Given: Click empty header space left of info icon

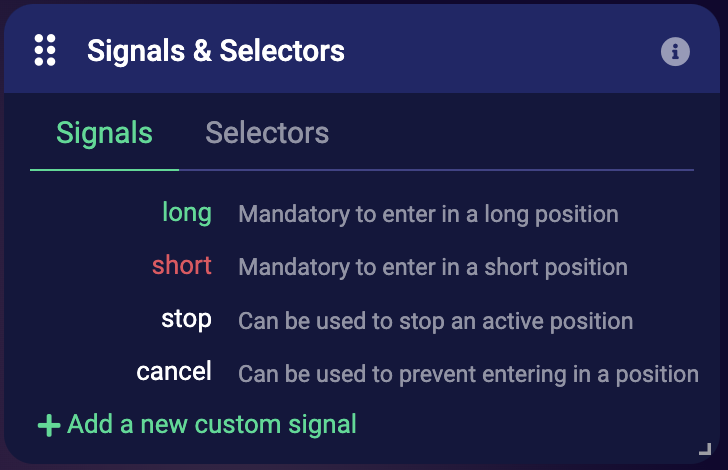Looking at the screenshot, I should tap(500, 51).
